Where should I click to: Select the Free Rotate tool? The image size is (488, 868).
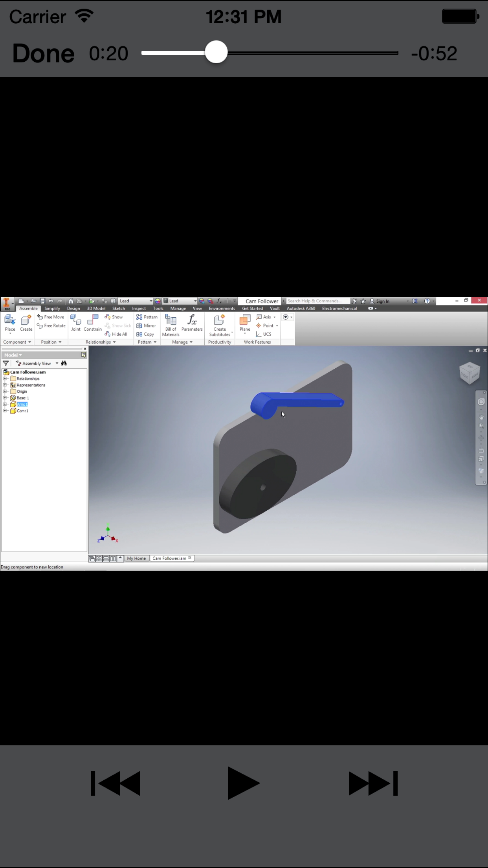(51, 325)
